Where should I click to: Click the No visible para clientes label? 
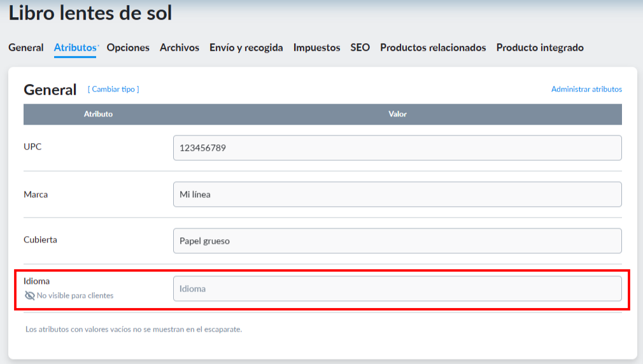point(75,295)
